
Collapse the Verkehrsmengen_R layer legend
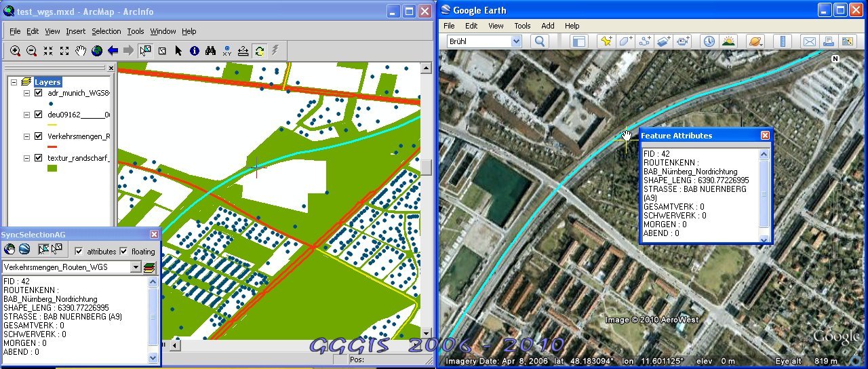coord(26,136)
